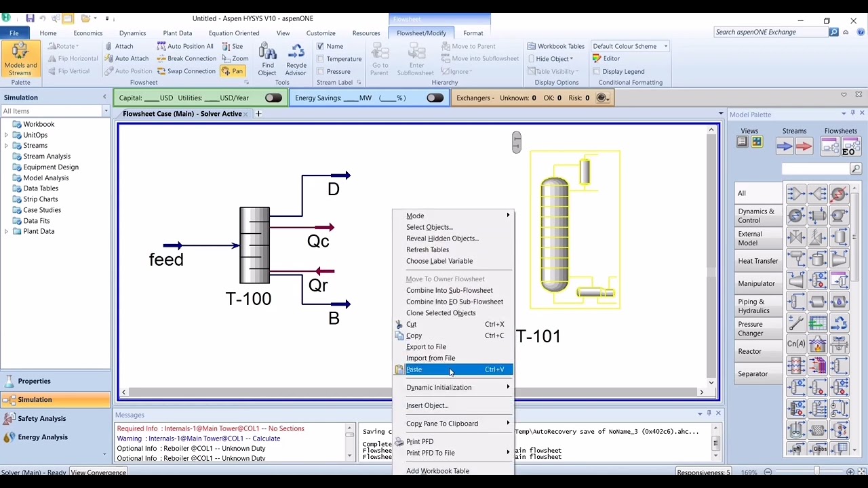
Task: Choose Clone Selected Objects menu entry
Action: [453, 312]
